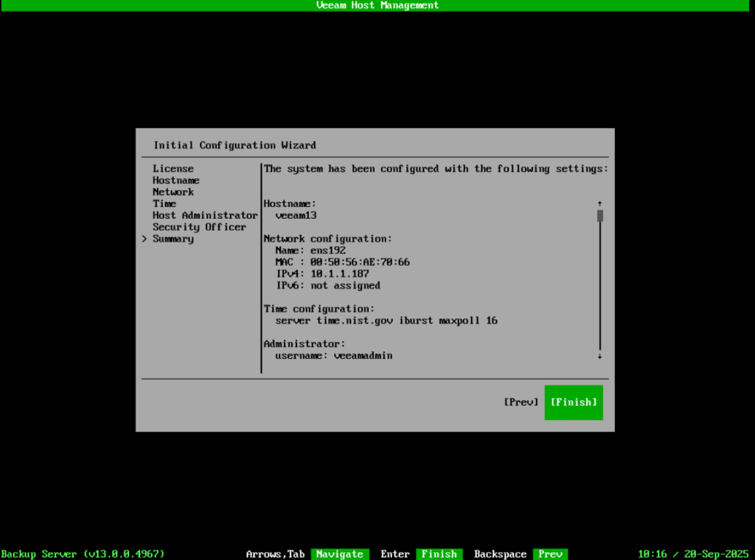The height and width of the screenshot is (560, 755).
Task: Open the Hostname wizard step
Action: (176, 181)
